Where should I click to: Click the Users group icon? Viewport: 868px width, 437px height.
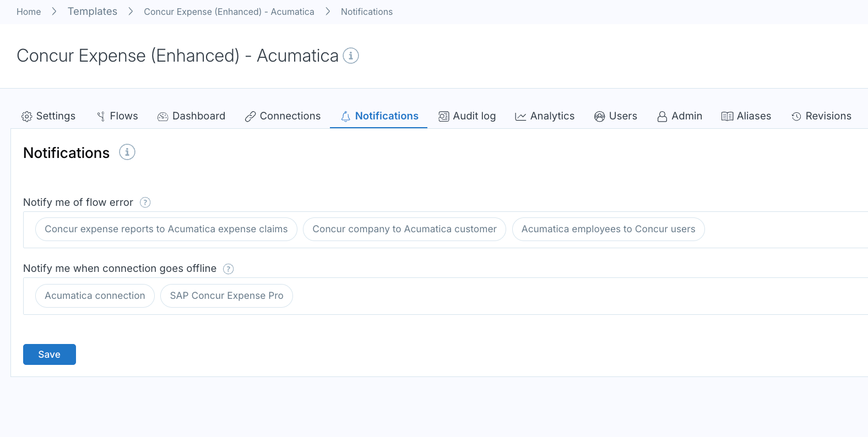tap(600, 117)
